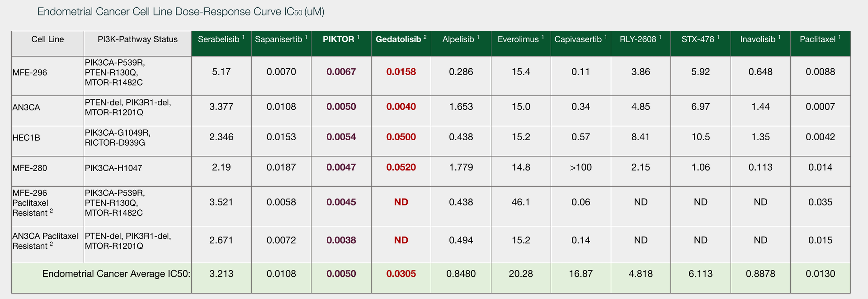The width and height of the screenshot is (868, 299).
Task: Select the Inavolisib average 0.8878
Action: point(760,274)
